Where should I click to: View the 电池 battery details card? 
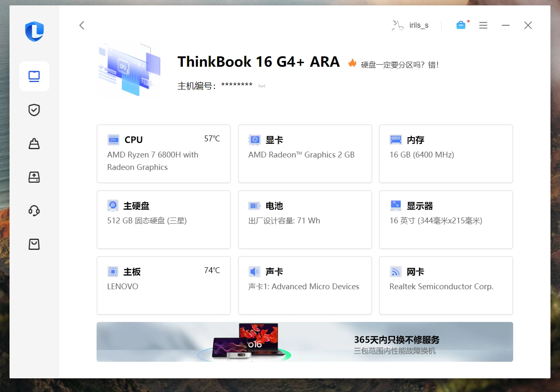click(305, 220)
